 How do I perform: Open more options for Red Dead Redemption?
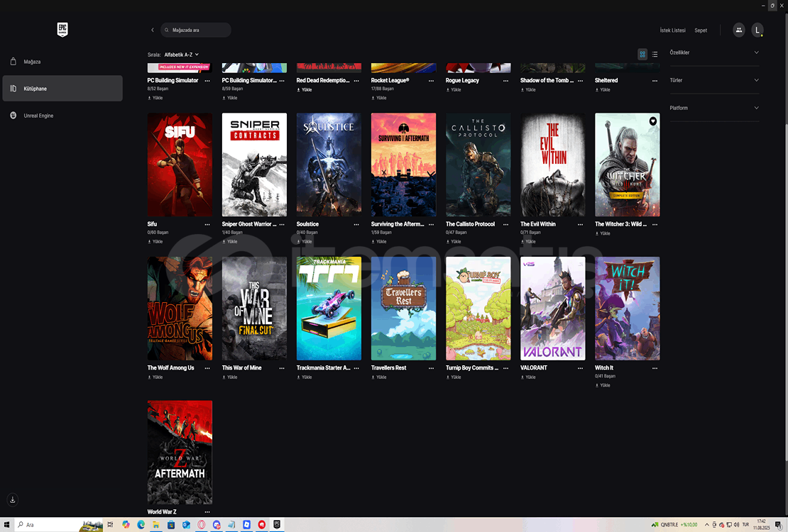coord(356,81)
